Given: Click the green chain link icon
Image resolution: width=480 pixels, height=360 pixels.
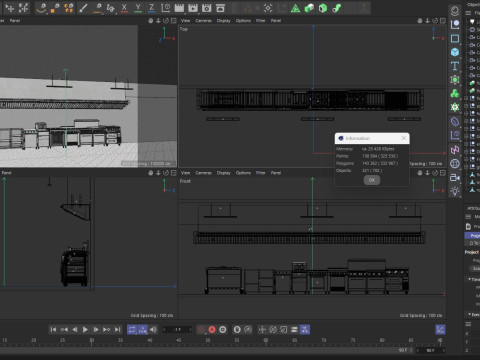Looking at the screenshot, I should [337, 8].
